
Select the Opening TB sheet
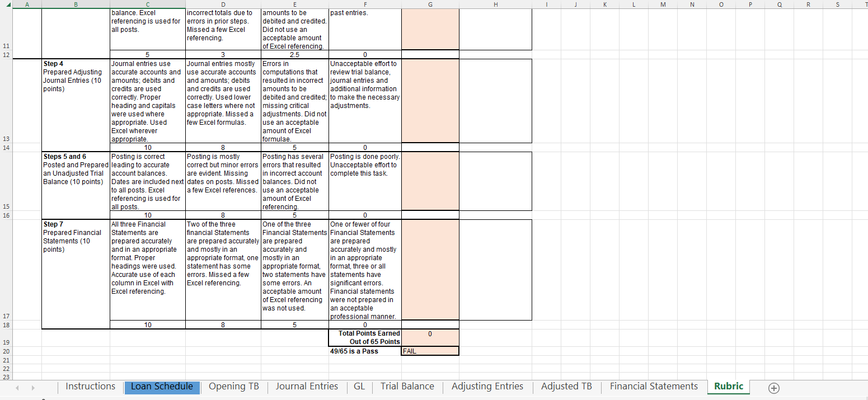point(233,386)
